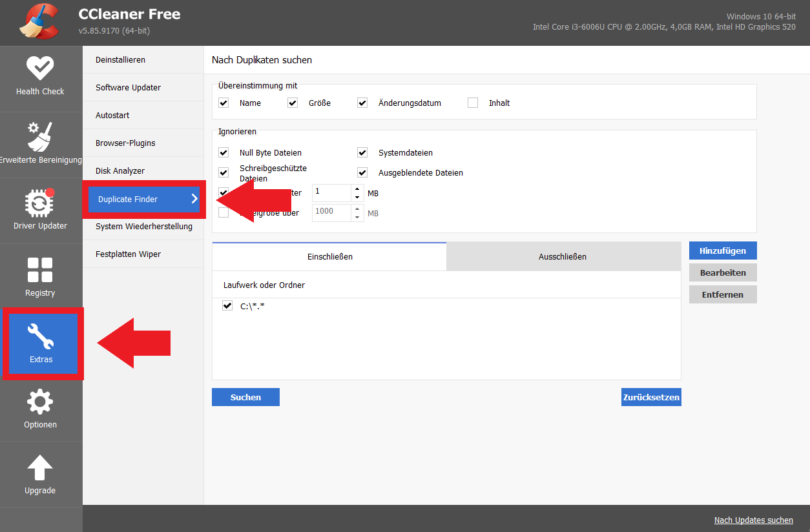Click the CCleaner logo icon
The image size is (810, 532).
(39, 22)
